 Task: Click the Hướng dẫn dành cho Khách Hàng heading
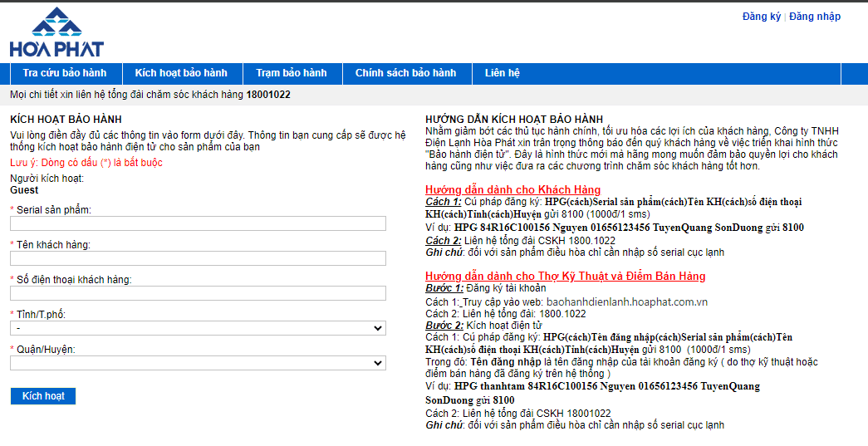click(x=512, y=190)
